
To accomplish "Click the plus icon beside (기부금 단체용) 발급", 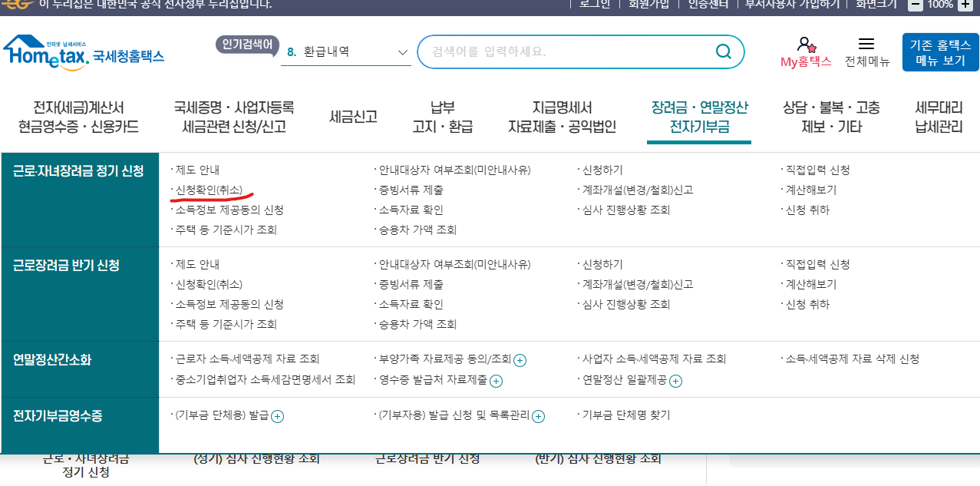I will (x=277, y=416).
